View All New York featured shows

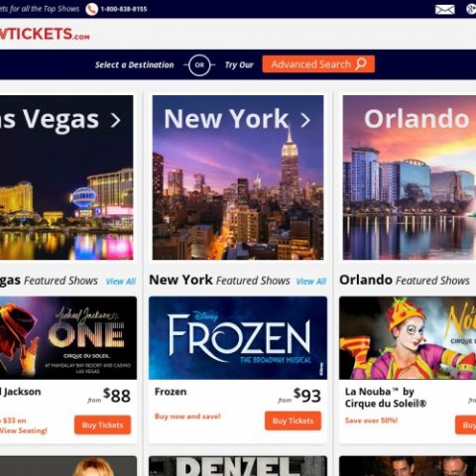(x=311, y=282)
